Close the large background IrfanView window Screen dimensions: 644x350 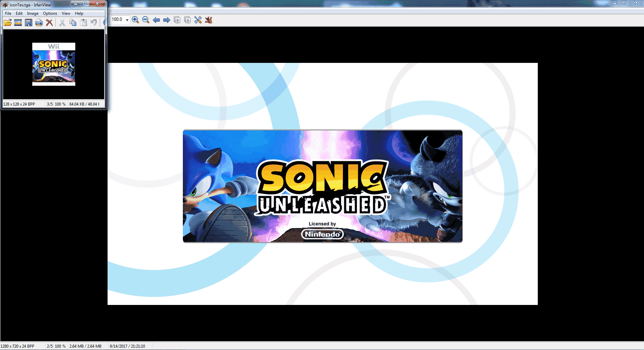636,3
